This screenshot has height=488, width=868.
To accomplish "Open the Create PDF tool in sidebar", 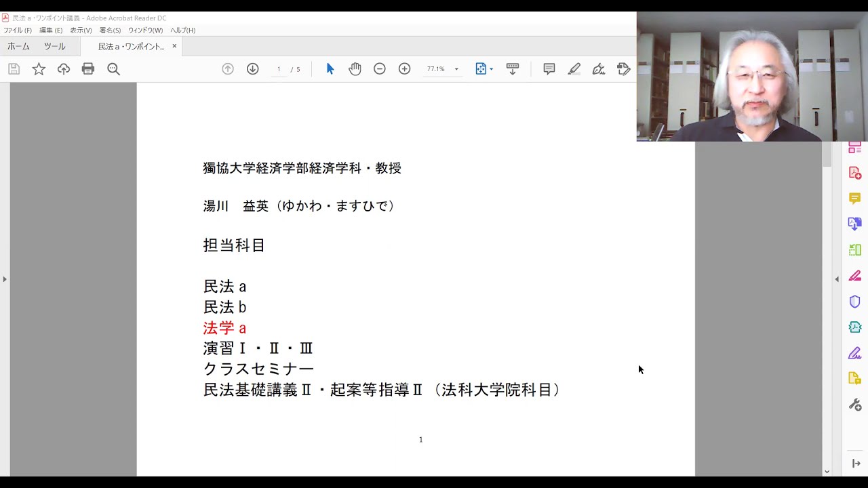I will click(855, 173).
